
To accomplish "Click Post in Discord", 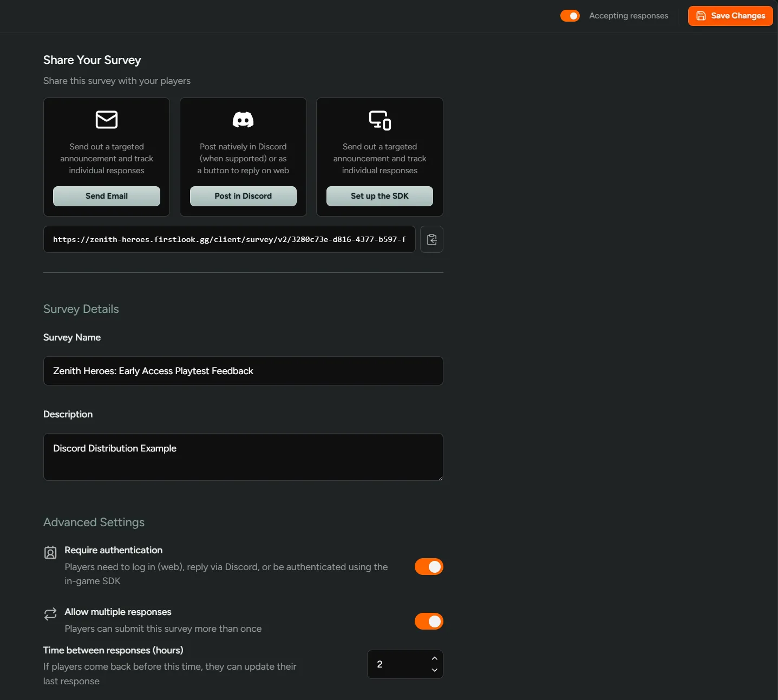I will coord(243,195).
